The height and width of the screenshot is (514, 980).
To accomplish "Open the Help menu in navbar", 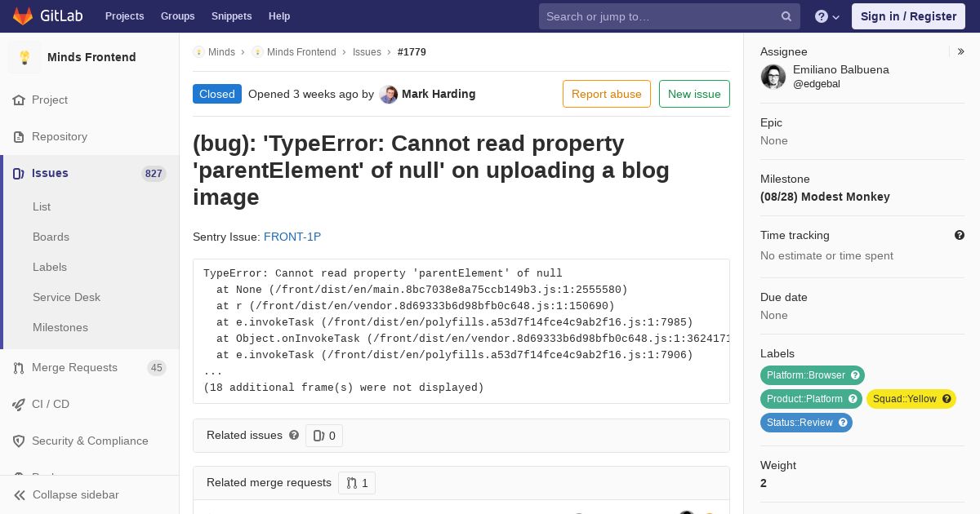I will click(x=279, y=16).
